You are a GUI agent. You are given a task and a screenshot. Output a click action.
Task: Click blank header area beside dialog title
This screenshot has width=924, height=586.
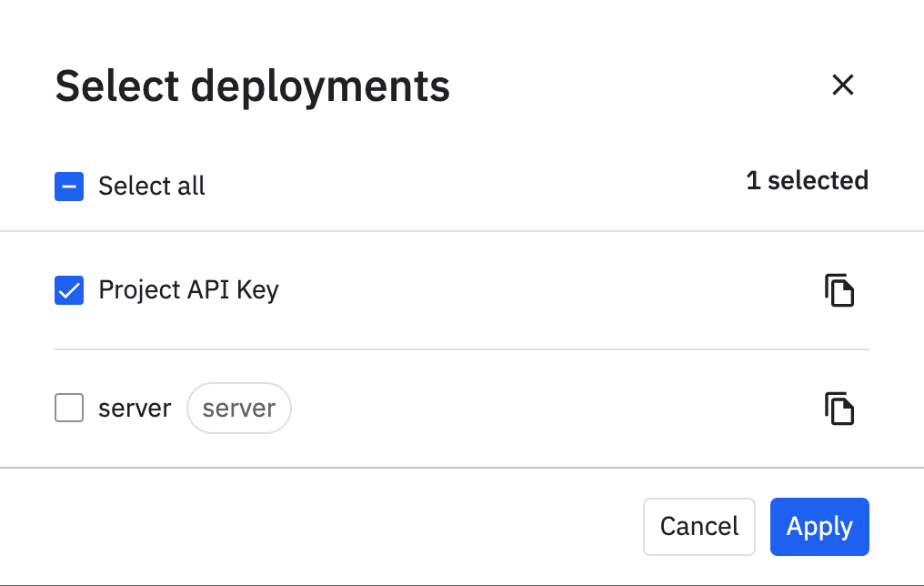point(637,86)
